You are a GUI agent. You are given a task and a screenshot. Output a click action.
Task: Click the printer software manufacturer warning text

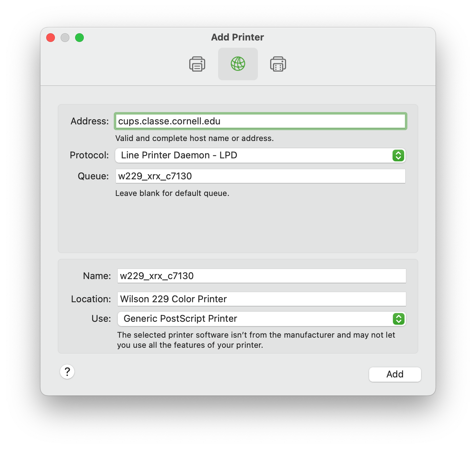click(x=256, y=340)
